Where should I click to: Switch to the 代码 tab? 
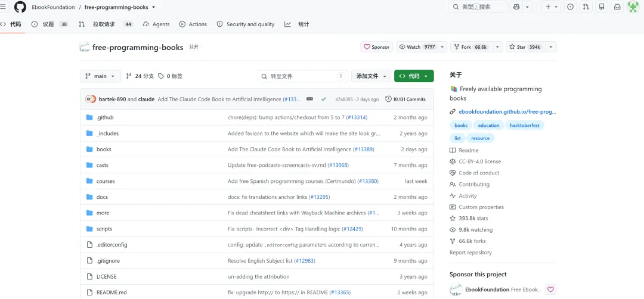(x=13, y=24)
